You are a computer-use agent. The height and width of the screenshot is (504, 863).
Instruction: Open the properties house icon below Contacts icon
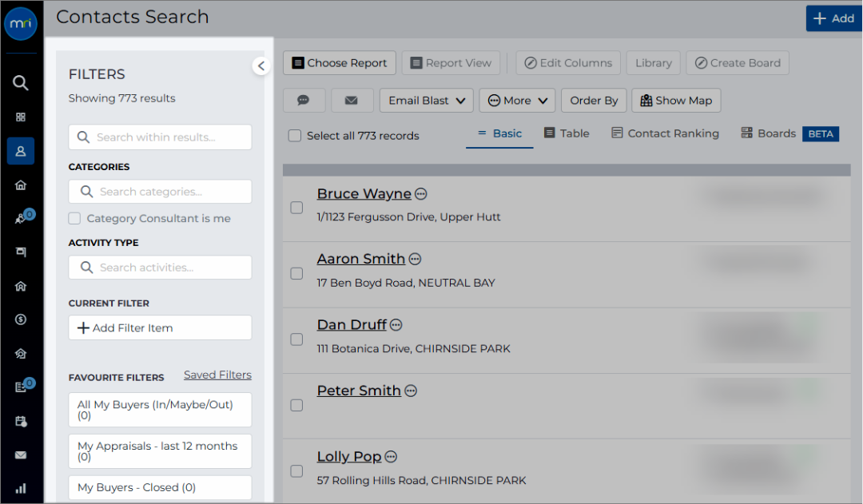[x=21, y=185]
